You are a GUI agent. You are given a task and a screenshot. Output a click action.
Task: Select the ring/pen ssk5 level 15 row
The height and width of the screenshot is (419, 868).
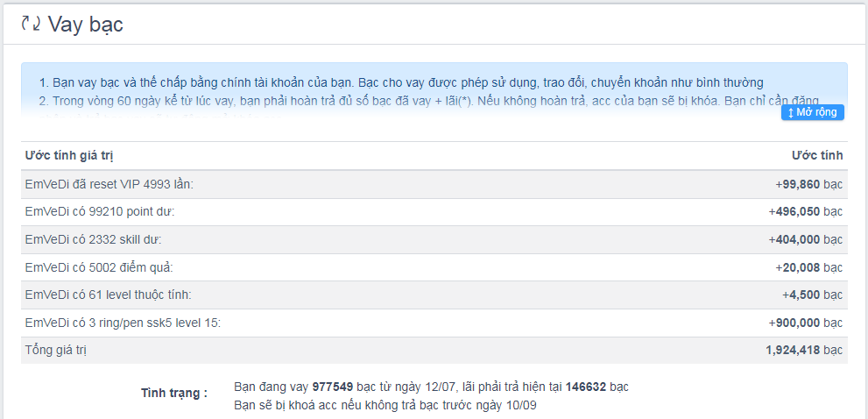pyautogui.click(x=123, y=323)
